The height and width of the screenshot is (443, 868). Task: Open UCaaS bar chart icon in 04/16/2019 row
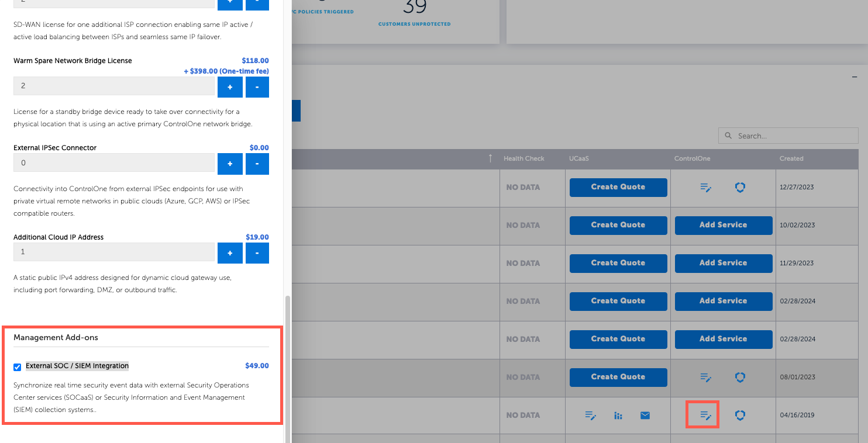tap(618, 416)
